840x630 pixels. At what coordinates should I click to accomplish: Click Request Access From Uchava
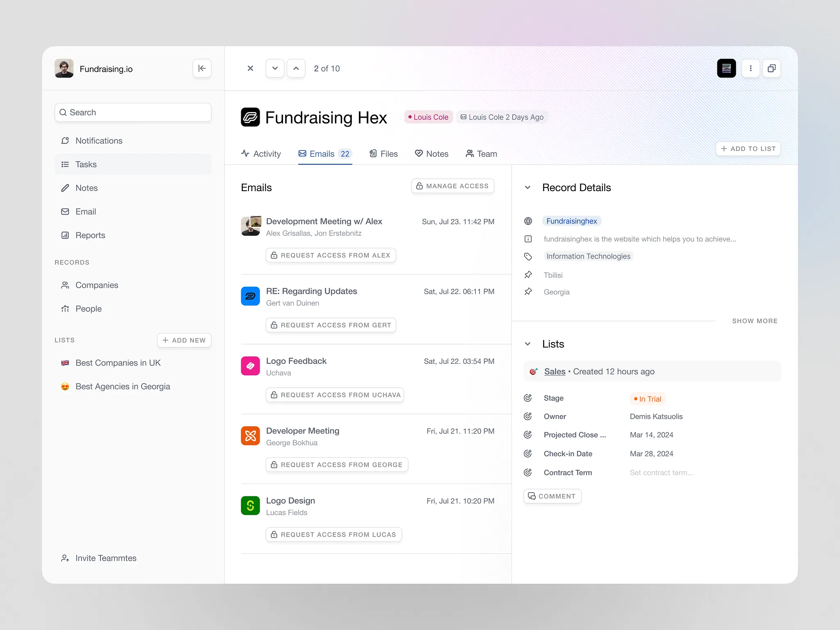pos(335,395)
